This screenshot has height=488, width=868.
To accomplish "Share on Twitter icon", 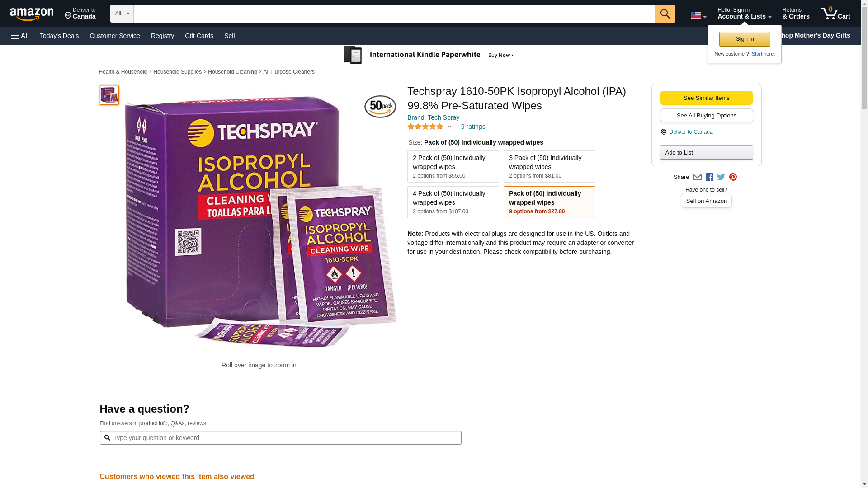I will click(721, 177).
